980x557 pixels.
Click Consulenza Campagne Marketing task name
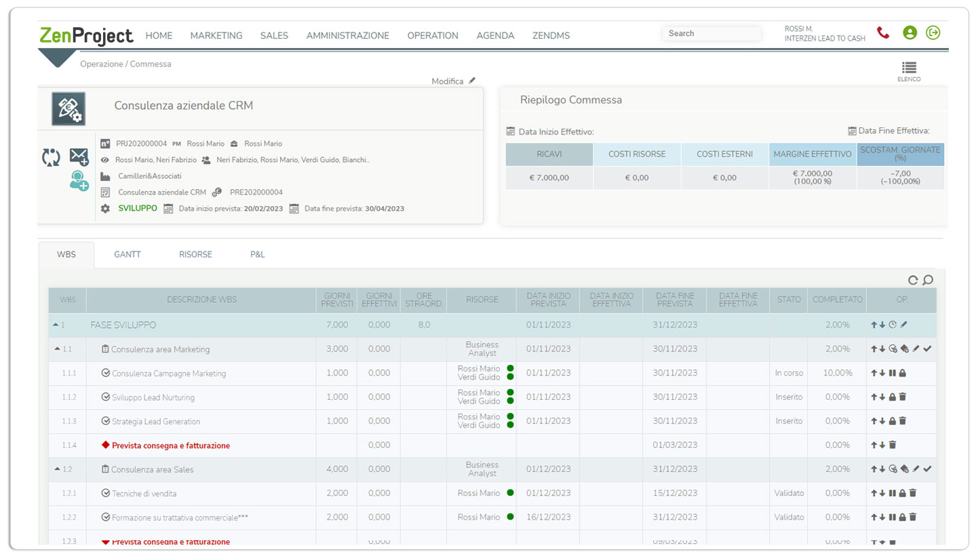[169, 373]
